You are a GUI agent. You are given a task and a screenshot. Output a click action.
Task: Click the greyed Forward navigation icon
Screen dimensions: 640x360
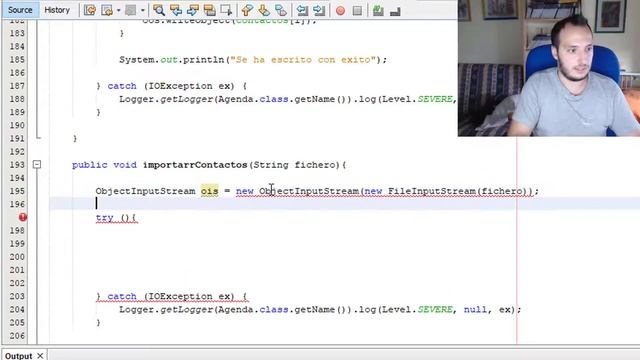tap(131, 10)
